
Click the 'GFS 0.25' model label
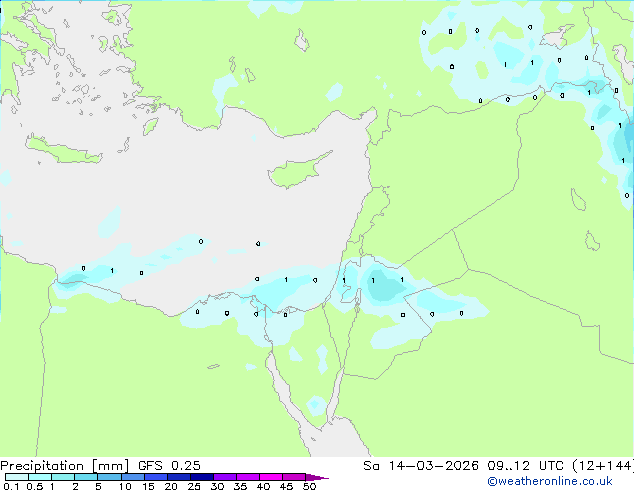click(x=169, y=466)
